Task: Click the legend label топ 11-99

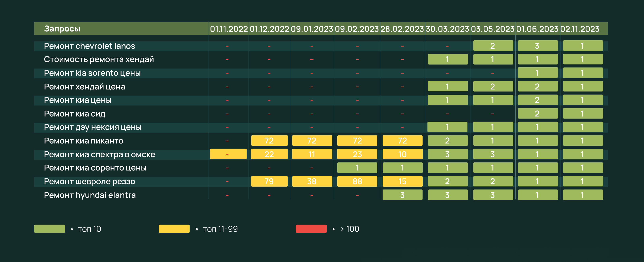Action: [x=220, y=229]
